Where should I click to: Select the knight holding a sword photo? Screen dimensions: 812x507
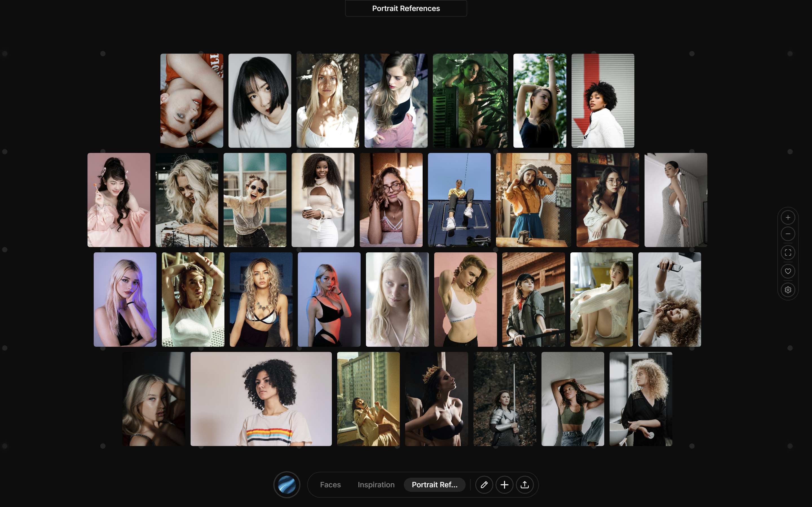pos(505,400)
